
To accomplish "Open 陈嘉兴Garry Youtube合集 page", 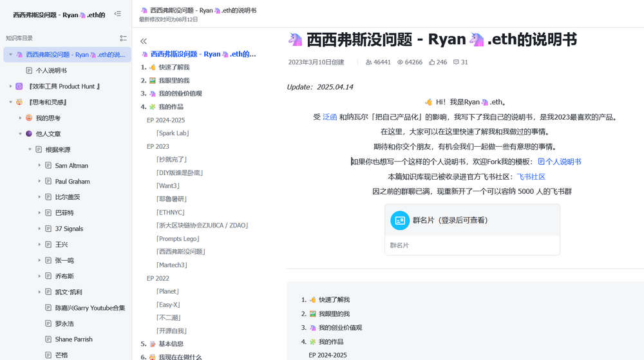I will pos(90,308).
